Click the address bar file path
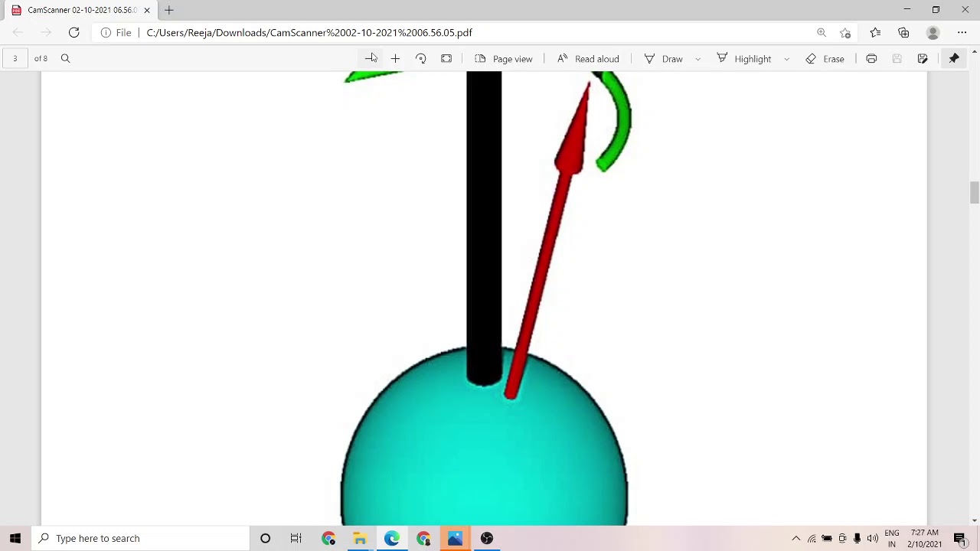The image size is (980, 551). [309, 32]
